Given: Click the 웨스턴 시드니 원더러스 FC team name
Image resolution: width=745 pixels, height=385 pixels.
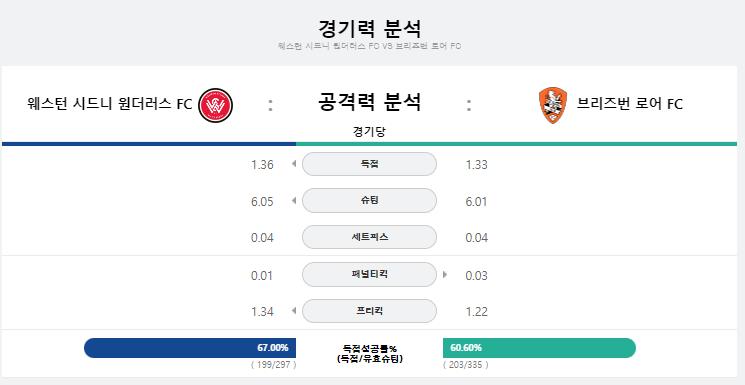Looking at the screenshot, I should [x=110, y=104].
